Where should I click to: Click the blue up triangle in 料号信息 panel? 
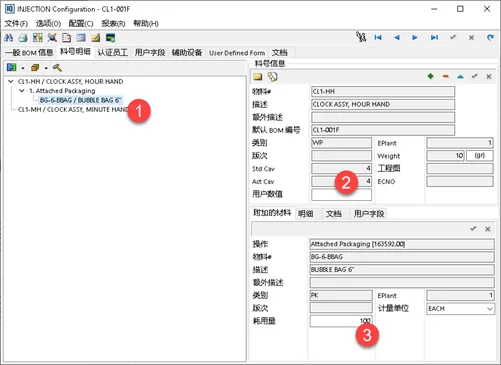point(460,76)
